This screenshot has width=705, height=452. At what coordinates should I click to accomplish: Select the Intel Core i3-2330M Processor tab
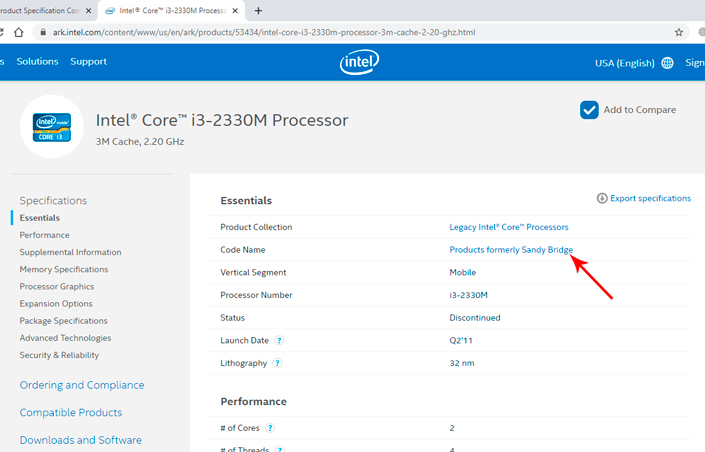point(172,11)
